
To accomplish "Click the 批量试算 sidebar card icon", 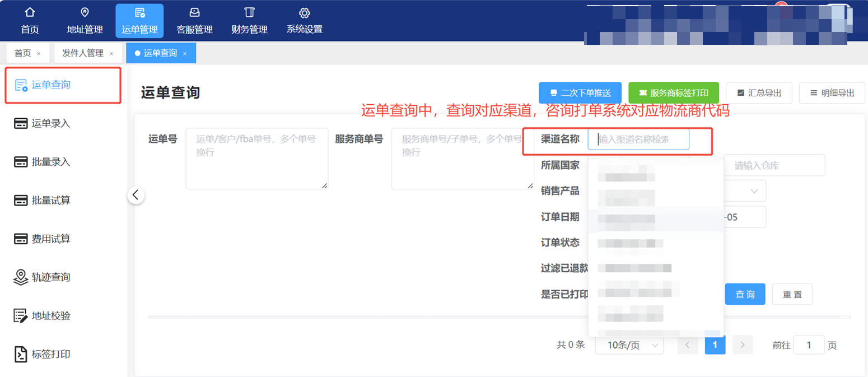I will (21, 201).
